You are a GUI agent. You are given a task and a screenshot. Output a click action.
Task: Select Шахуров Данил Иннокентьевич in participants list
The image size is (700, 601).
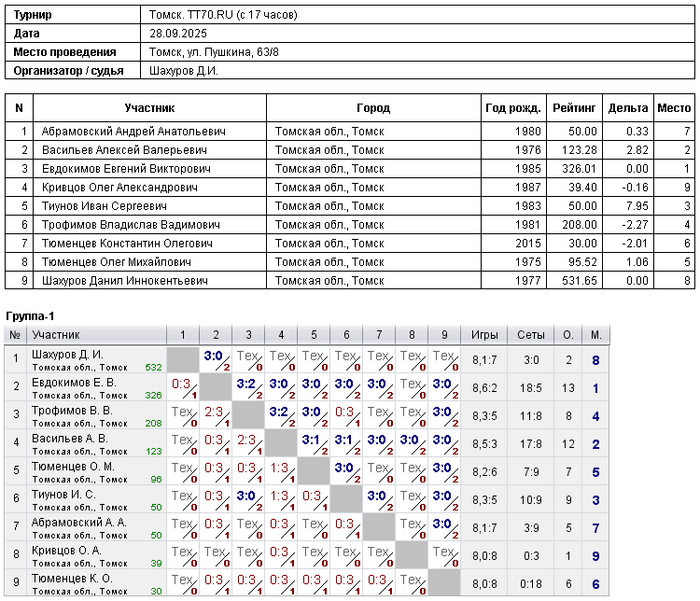(131, 281)
